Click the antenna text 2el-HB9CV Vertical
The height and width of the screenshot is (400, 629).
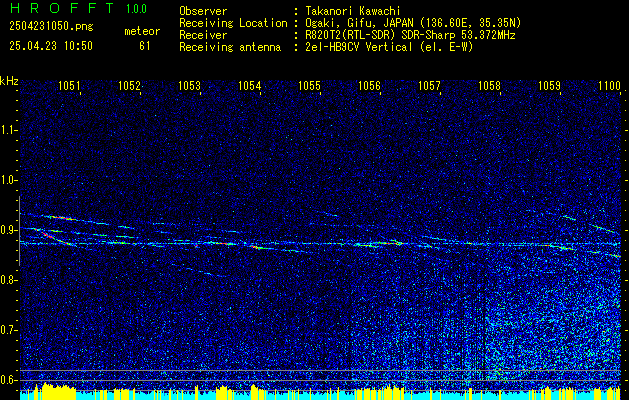[x=359, y=47]
